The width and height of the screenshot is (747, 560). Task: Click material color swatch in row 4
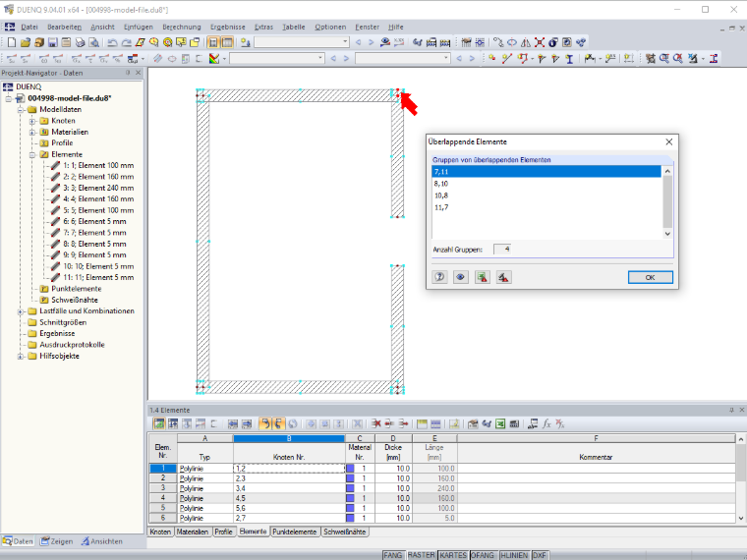coord(350,498)
